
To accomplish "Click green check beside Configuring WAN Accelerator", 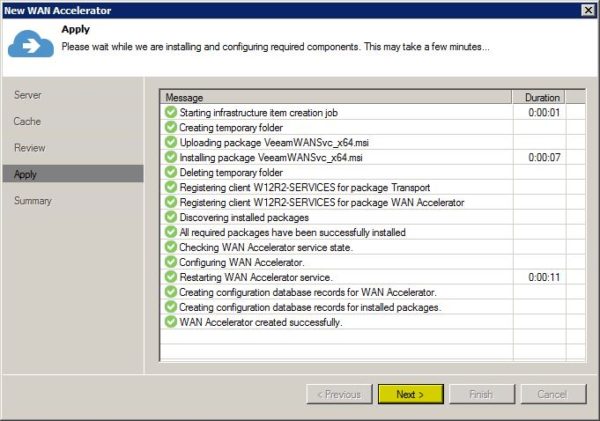I will point(171,262).
